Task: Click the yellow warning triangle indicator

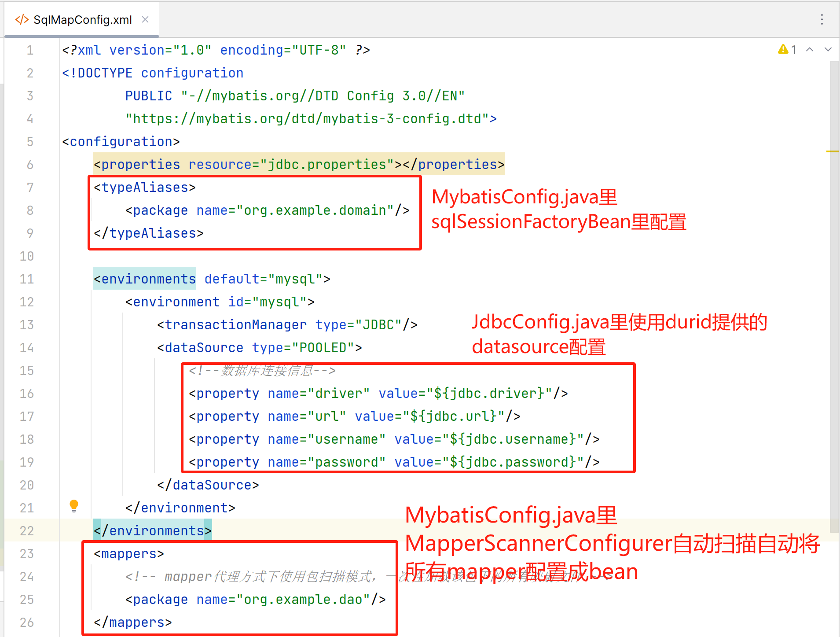Action: tap(783, 49)
